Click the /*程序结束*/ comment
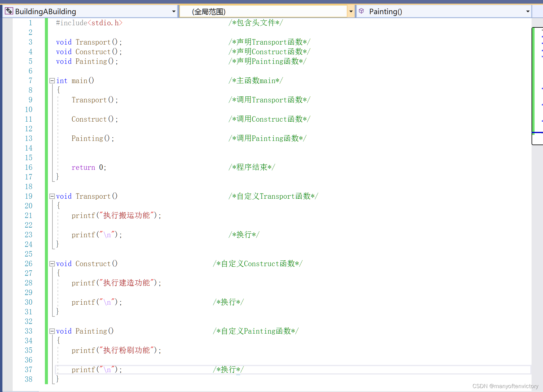This screenshot has height=392, width=543. (x=252, y=167)
